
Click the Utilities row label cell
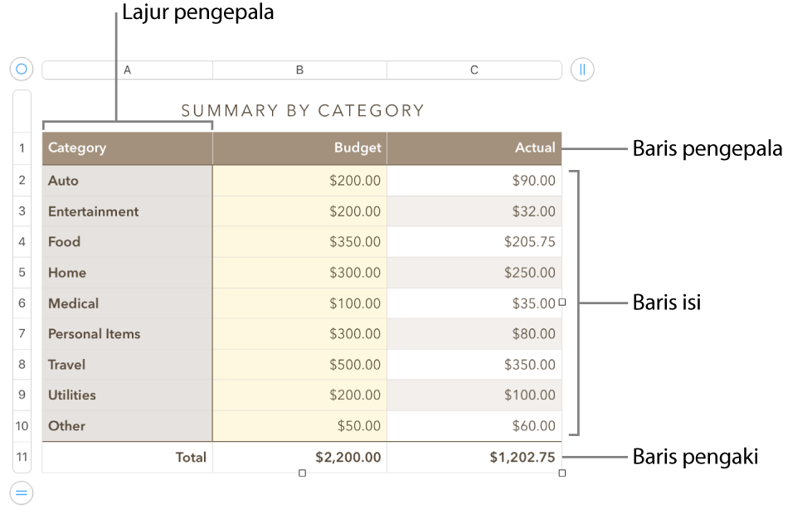(x=126, y=395)
